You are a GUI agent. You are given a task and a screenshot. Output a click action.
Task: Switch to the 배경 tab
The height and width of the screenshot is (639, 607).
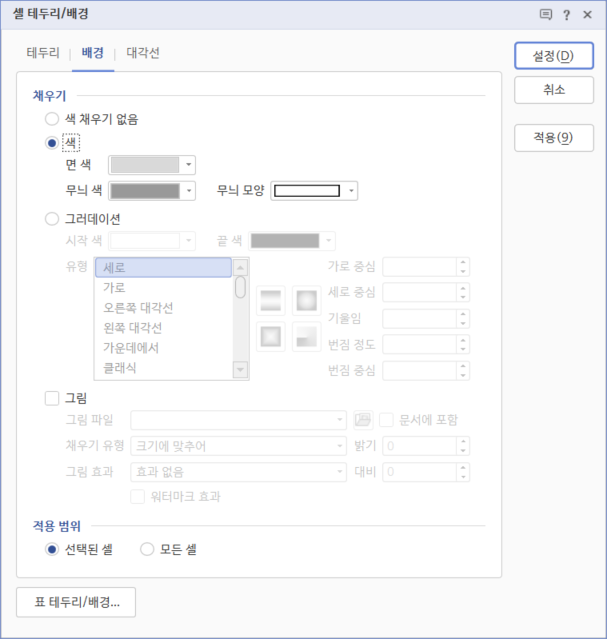point(93,53)
